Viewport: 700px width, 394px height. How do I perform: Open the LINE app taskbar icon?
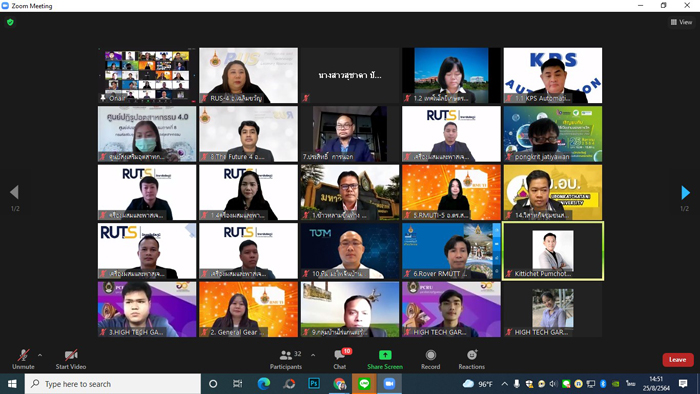click(364, 384)
